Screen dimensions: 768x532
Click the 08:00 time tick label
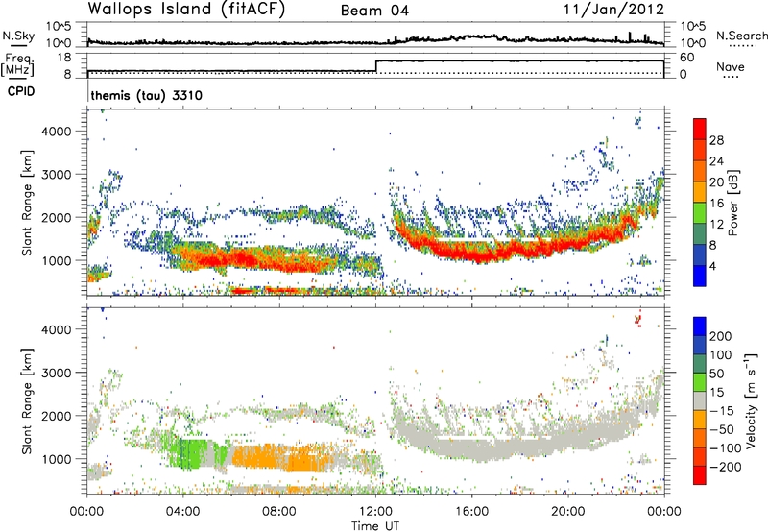pyautogui.click(x=279, y=512)
